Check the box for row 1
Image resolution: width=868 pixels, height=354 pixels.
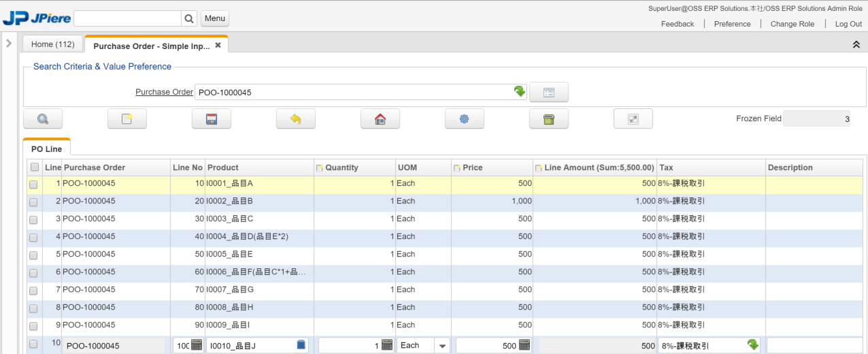33,184
